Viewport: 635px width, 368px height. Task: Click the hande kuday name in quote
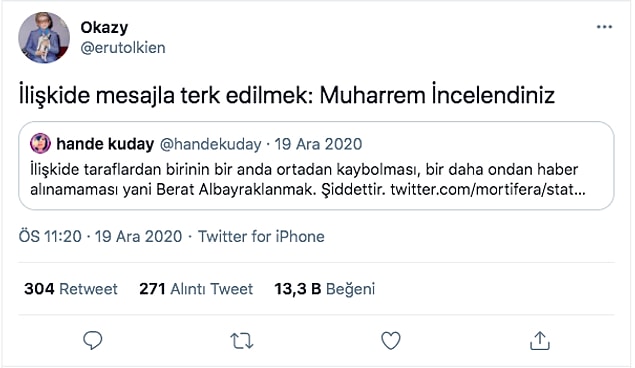coord(105,144)
